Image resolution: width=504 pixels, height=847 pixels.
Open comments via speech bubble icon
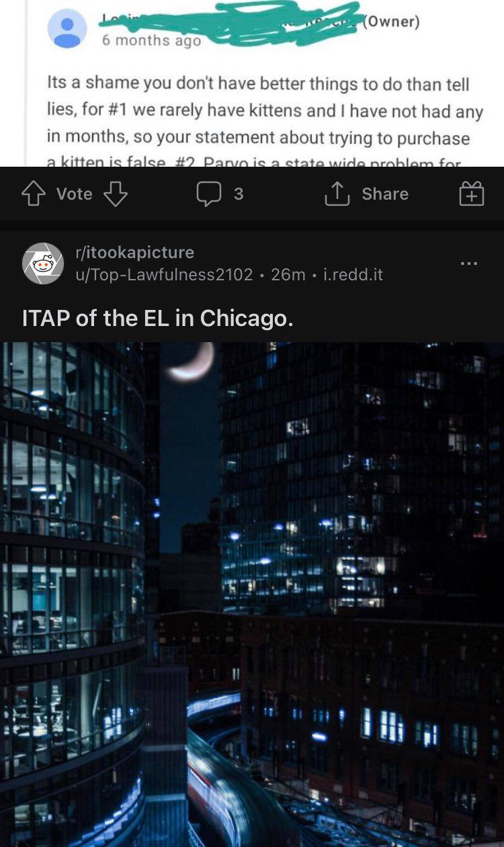208,194
